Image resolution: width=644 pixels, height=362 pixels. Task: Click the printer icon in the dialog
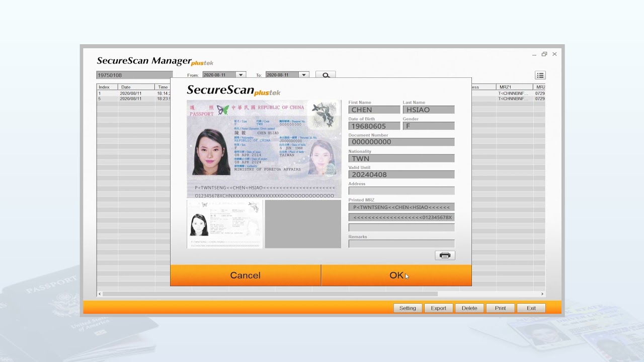coord(445,255)
